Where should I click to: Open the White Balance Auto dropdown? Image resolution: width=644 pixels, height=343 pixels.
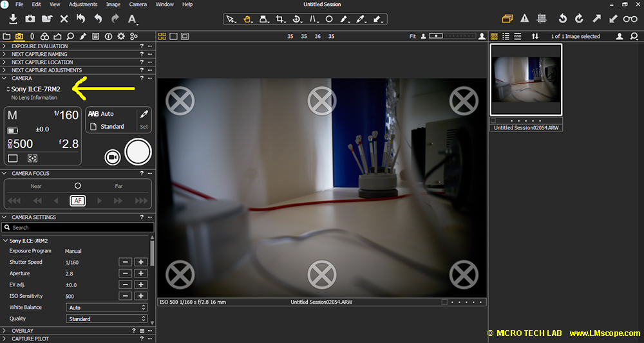coord(107,308)
